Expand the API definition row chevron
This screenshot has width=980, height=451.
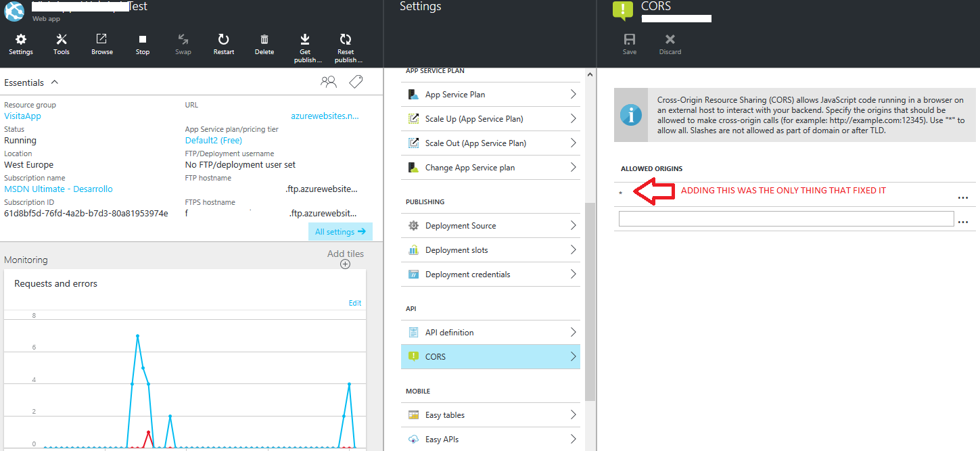click(x=573, y=333)
